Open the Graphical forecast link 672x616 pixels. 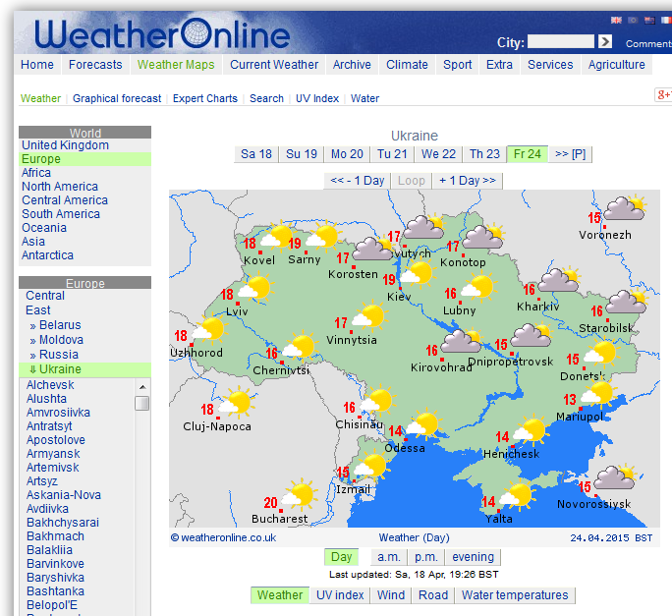point(117,98)
